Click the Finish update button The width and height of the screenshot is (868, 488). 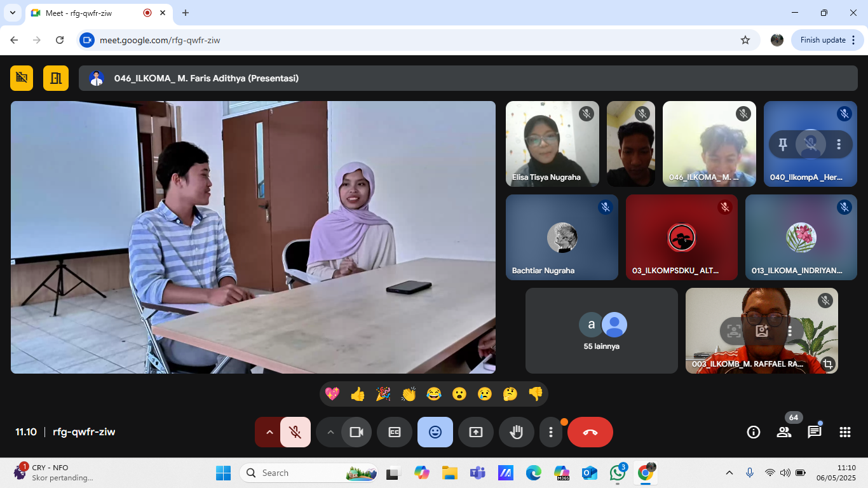pyautogui.click(x=822, y=40)
